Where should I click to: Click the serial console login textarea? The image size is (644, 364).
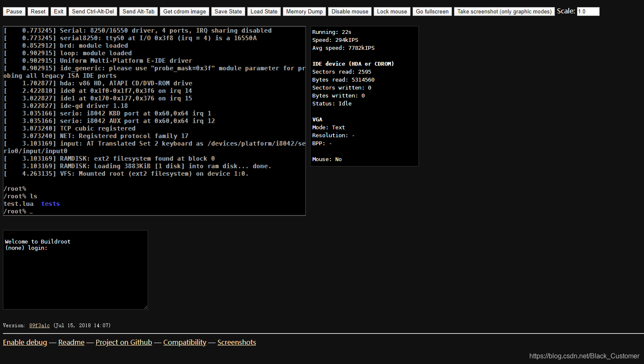(75, 270)
